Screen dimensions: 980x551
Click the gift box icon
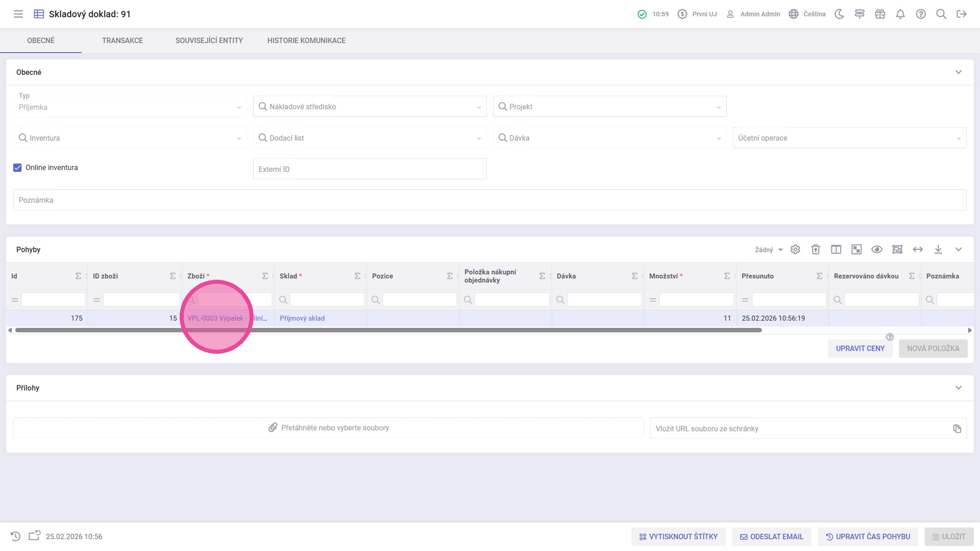[880, 14]
